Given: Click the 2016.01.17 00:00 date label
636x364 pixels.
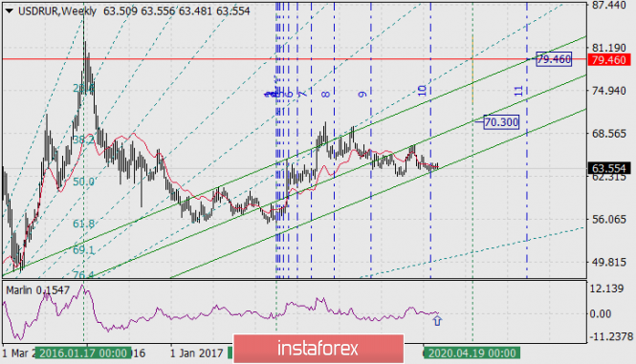Looking at the screenshot, I should coord(83,353).
